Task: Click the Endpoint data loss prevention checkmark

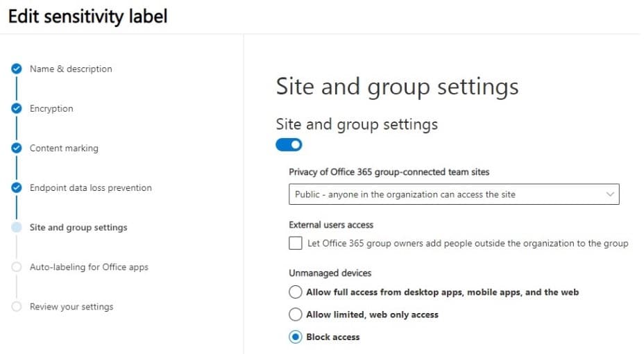Action: [x=17, y=187]
